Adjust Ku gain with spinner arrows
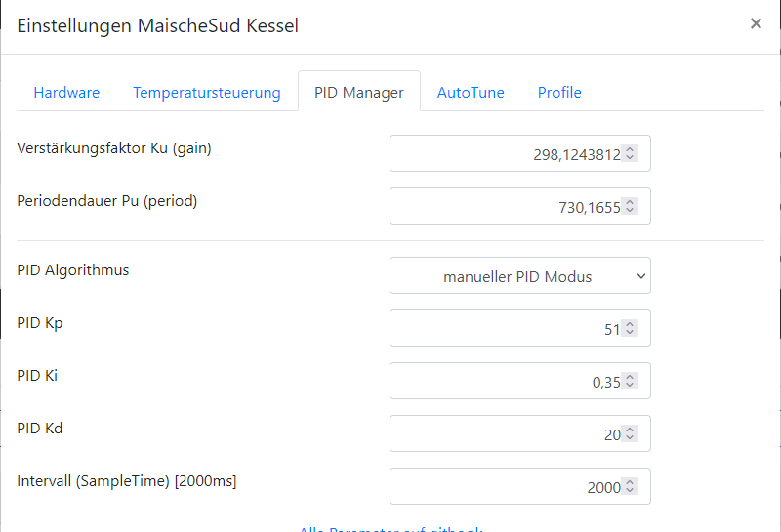 coord(631,154)
